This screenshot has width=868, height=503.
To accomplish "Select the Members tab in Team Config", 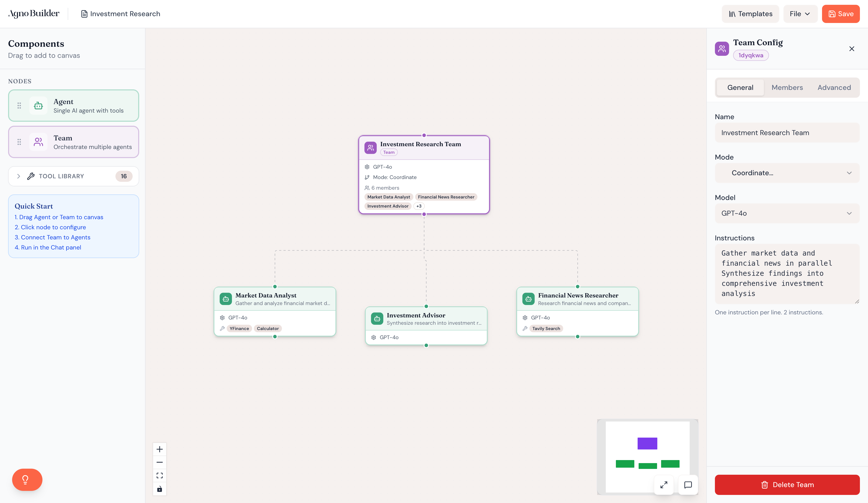I will tap(787, 87).
